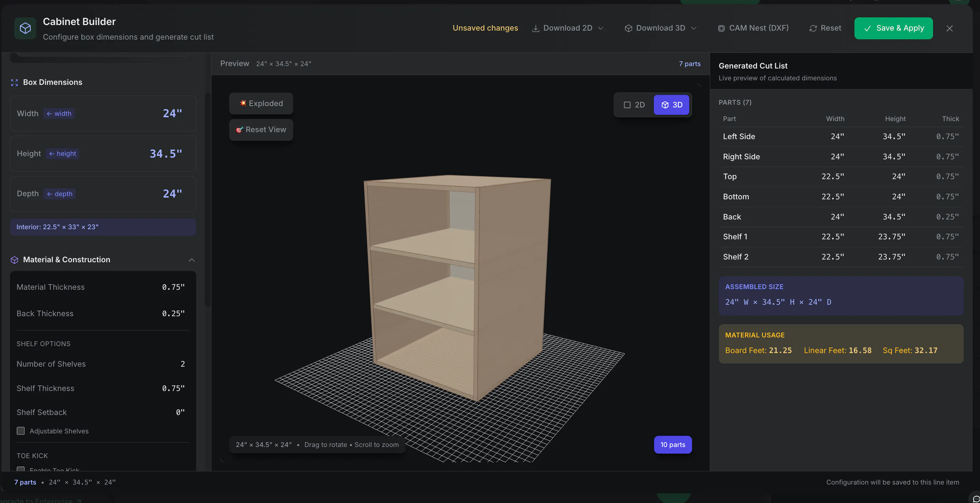Switch the preview to 3D view
The image size is (980, 503).
tap(672, 105)
